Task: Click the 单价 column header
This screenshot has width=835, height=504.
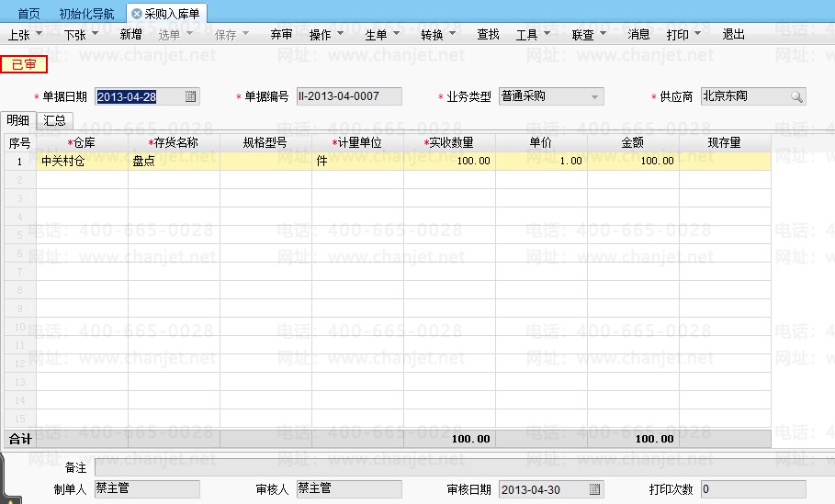Action: coord(541,142)
